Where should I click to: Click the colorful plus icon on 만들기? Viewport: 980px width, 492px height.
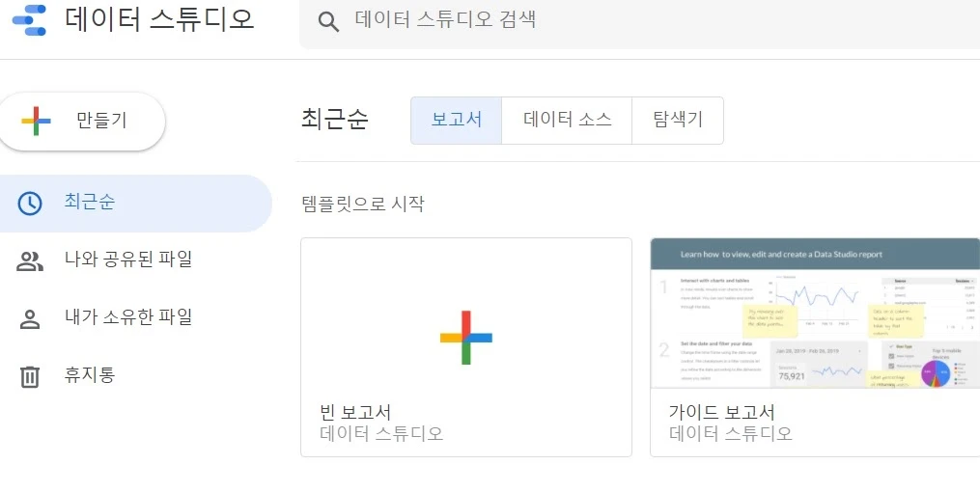tap(37, 122)
